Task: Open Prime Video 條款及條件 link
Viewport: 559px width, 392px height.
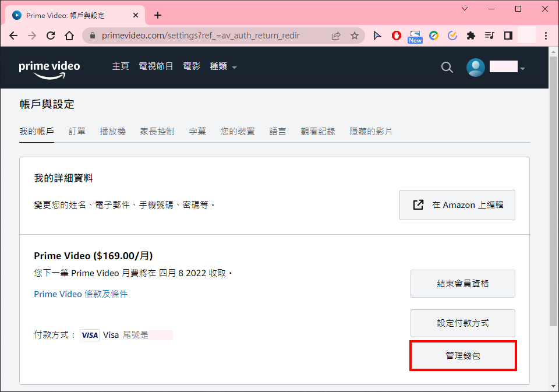Action: (80, 294)
